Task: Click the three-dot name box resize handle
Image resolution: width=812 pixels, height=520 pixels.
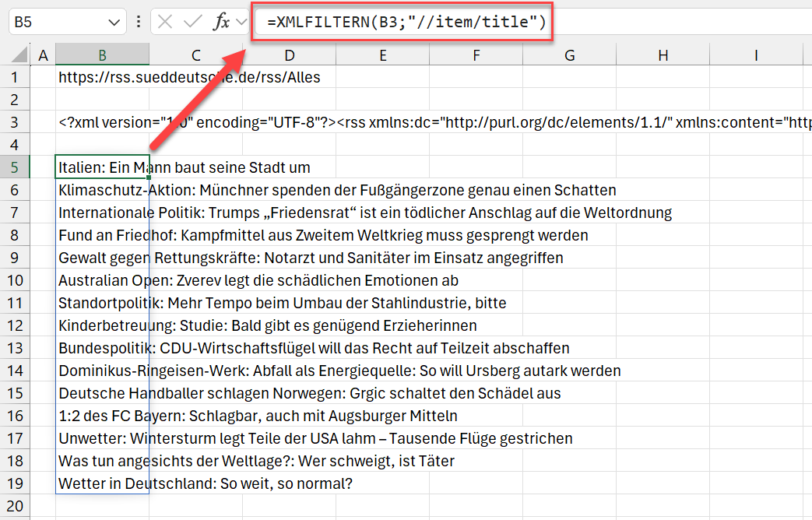Action: click(139, 22)
